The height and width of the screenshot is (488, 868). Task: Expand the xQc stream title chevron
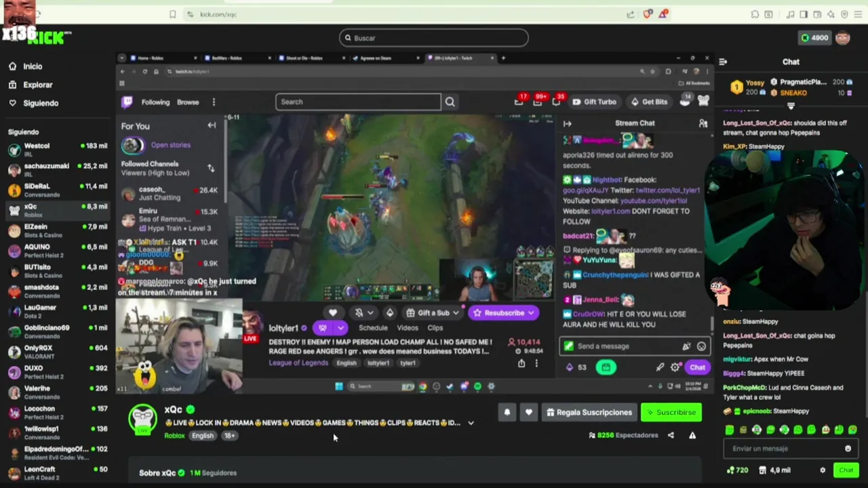pos(471,423)
